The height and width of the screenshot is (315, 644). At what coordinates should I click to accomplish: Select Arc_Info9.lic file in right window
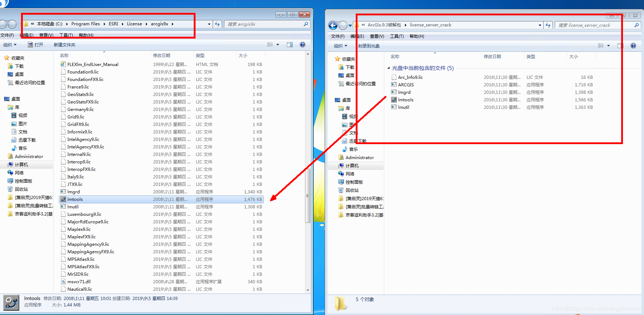point(410,77)
